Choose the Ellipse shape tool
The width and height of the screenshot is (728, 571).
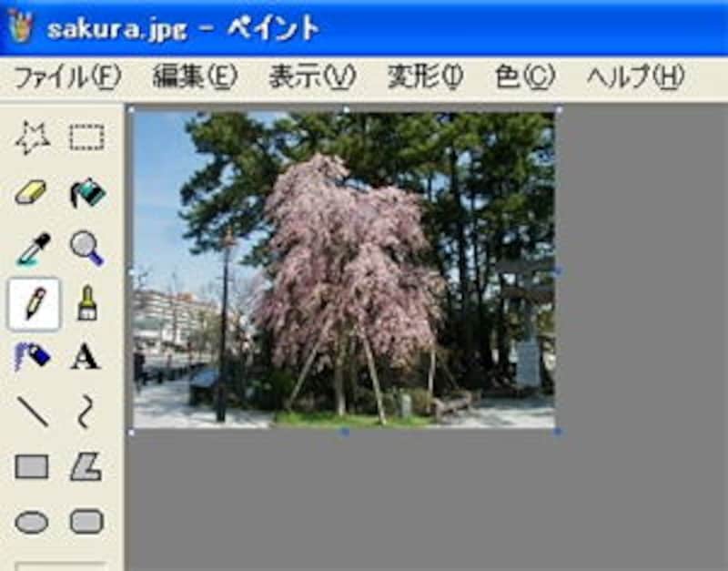(x=32, y=522)
